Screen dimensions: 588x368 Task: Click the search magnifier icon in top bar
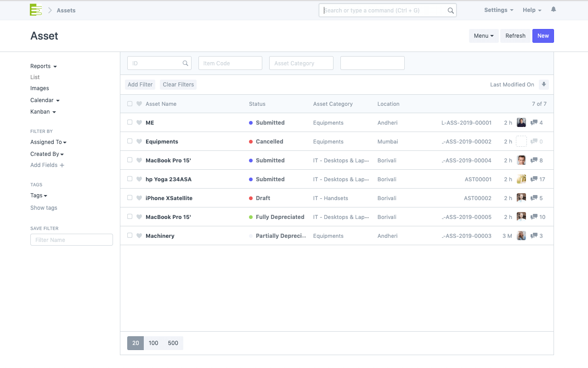(451, 11)
